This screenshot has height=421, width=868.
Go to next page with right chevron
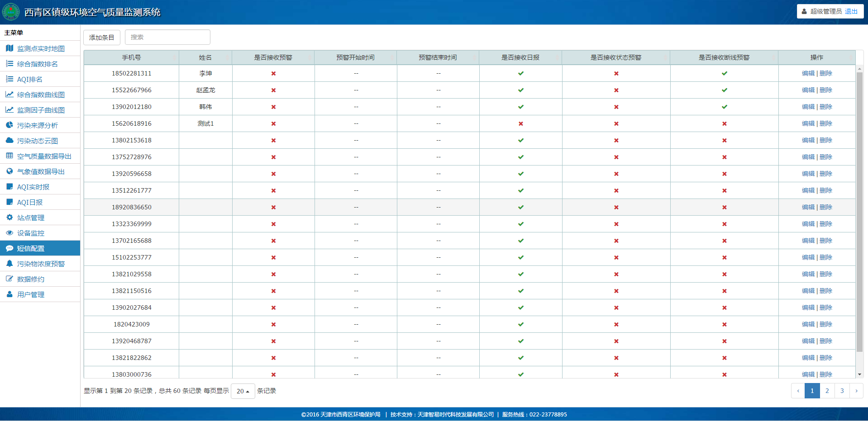[x=856, y=391]
